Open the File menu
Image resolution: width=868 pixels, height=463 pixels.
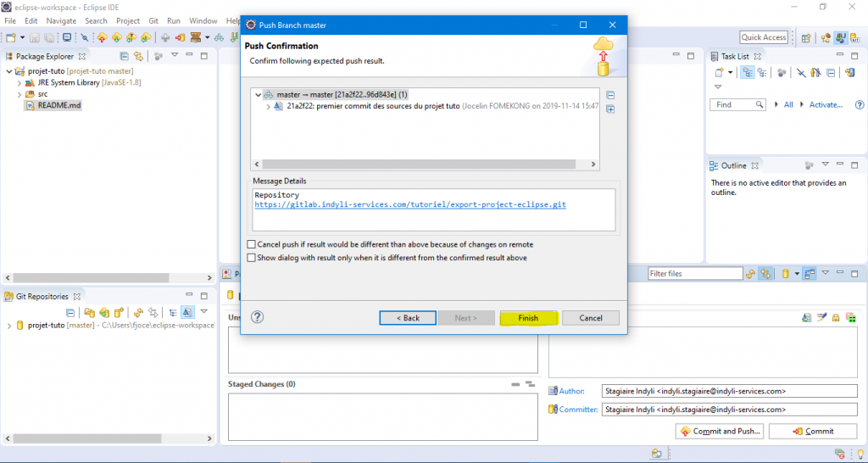pos(10,20)
